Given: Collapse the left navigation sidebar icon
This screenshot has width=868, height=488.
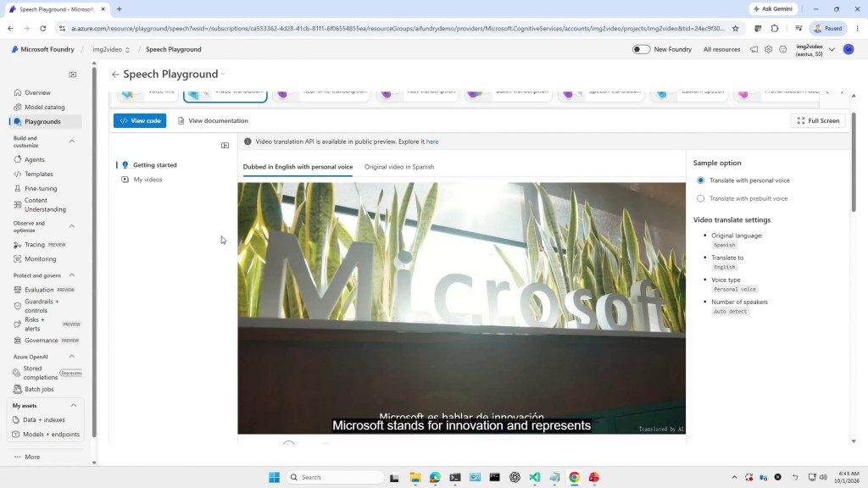Looking at the screenshot, I should pos(73,75).
